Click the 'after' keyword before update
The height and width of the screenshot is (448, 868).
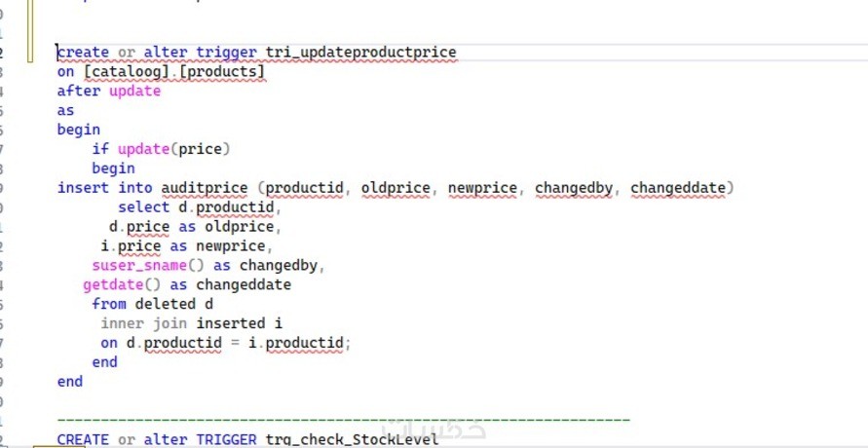(x=78, y=91)
